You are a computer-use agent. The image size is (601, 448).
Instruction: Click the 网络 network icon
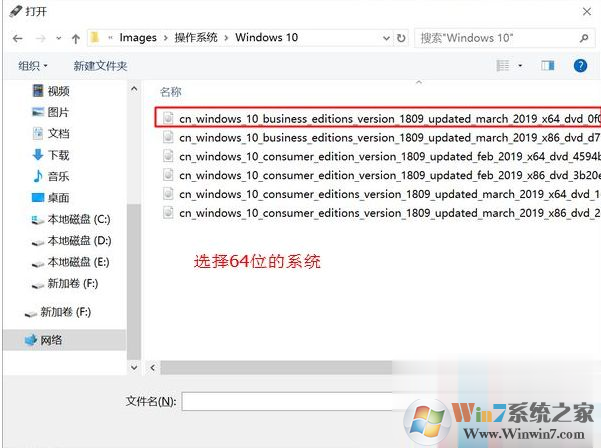point(31,340)
